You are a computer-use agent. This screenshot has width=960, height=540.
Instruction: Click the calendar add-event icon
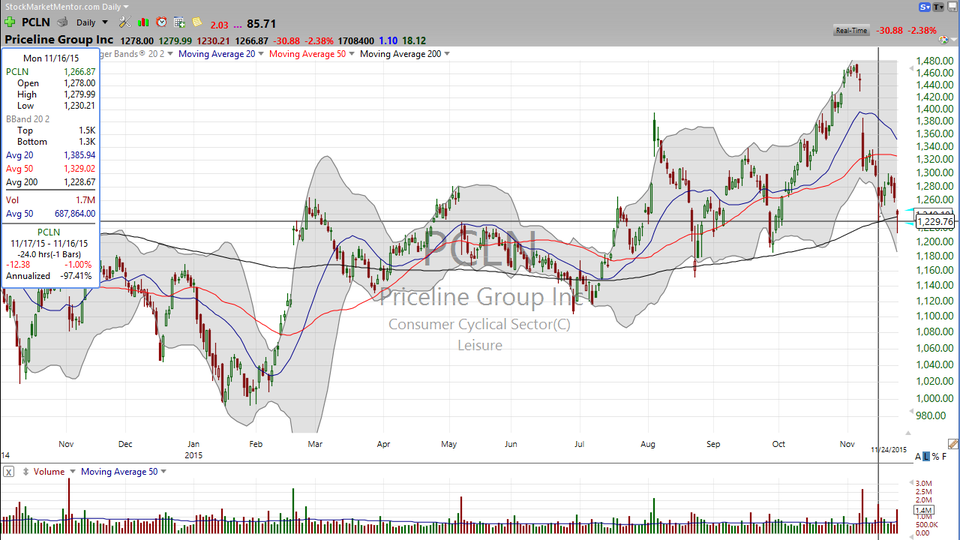[179, 23]
